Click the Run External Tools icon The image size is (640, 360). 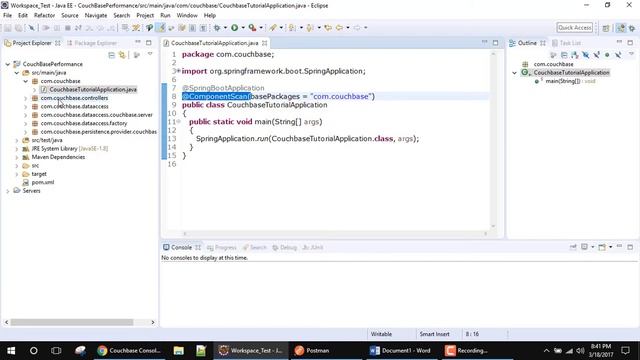pyautogui.click(x=252, y=28)
